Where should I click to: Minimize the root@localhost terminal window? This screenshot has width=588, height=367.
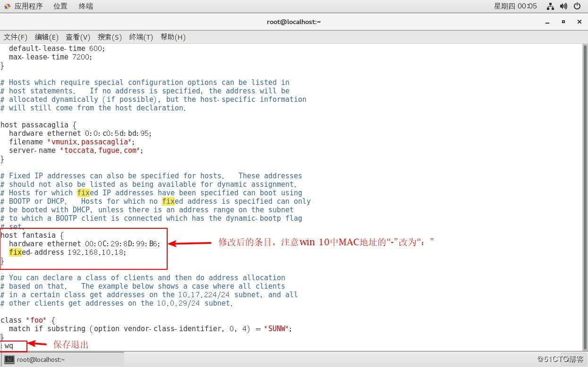(547, 22)
